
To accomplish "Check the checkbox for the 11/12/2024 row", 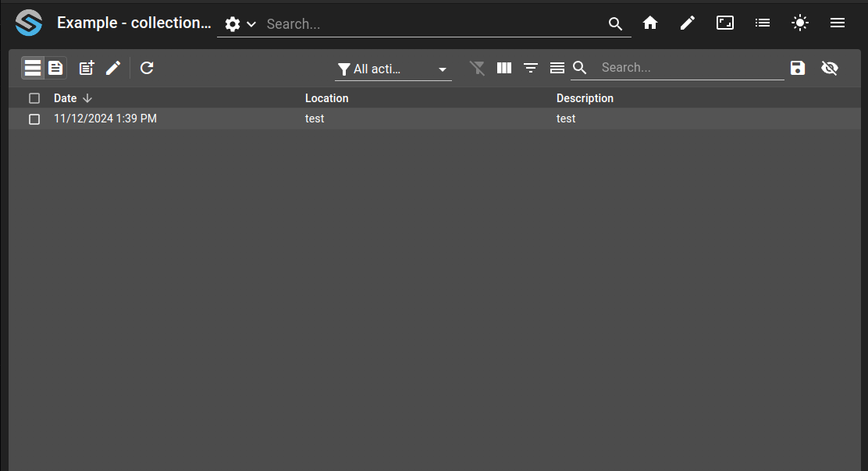I will tap(34, 119).
